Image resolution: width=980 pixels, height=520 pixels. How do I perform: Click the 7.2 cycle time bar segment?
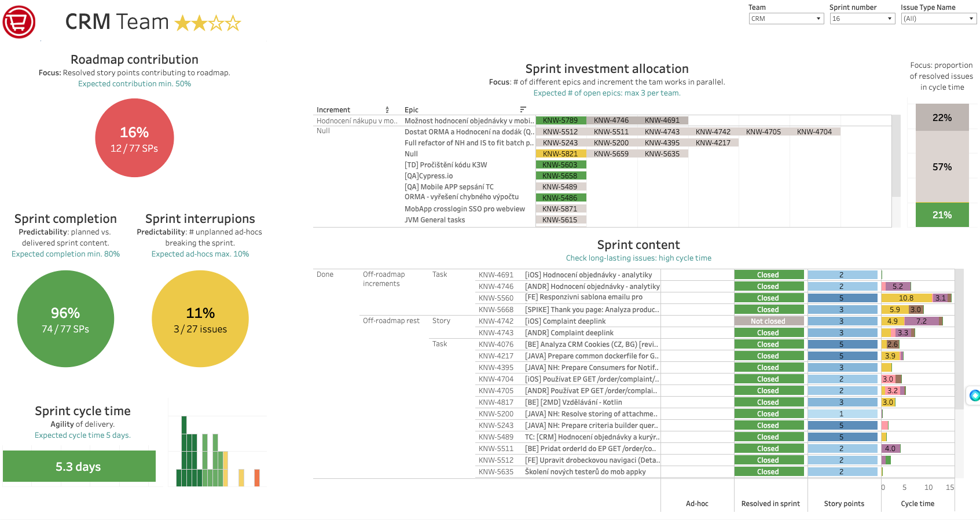coord(922,321)
